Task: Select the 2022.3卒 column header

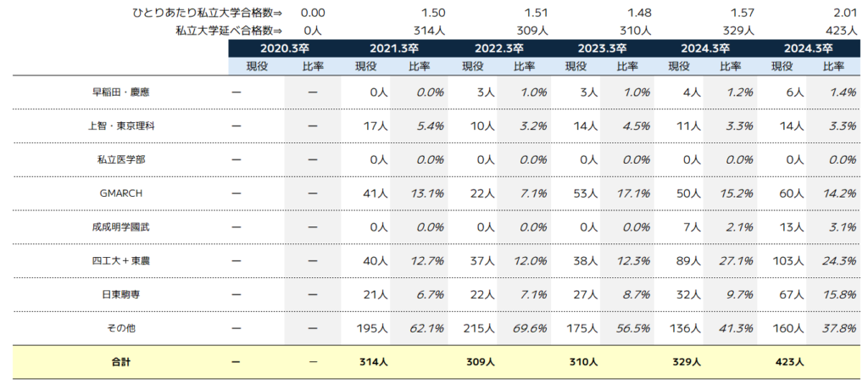Action: pyautogui.click(x=499, y=48)
